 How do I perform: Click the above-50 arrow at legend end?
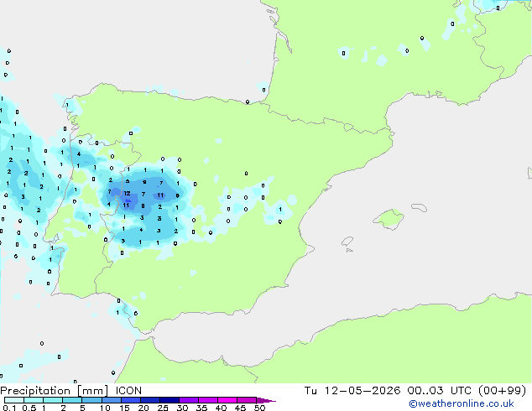pyautogui.click(x=266, y=400)
